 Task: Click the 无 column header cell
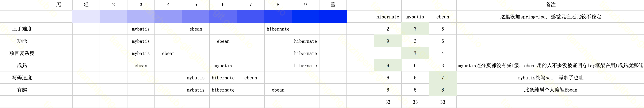point(58,5)
